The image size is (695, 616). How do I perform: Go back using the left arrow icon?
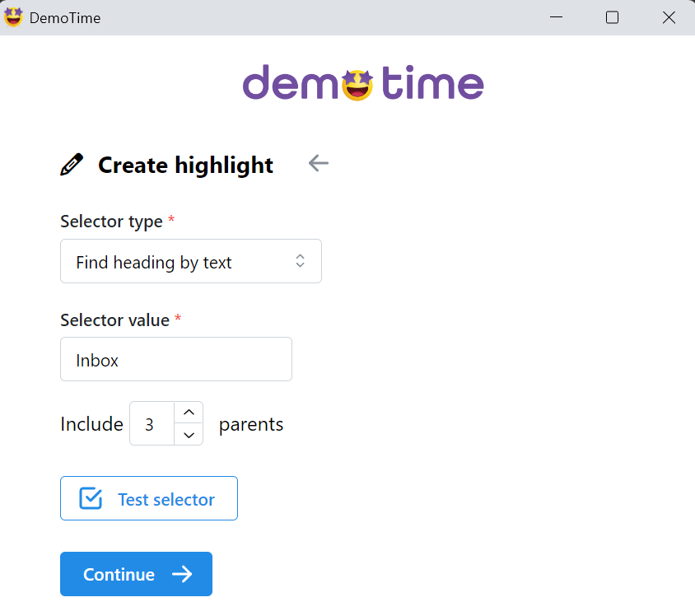(x=319, y=163)
